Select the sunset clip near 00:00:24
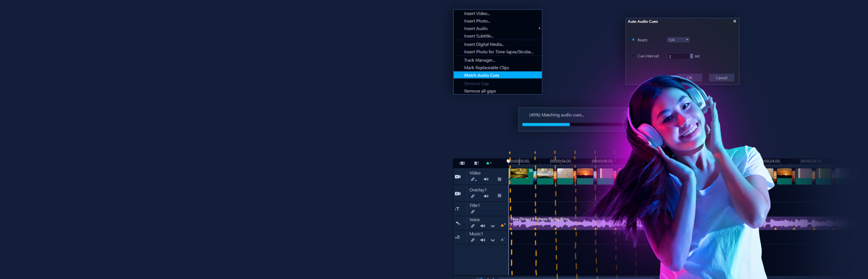This screenshot has width=868, height=279. [784, 177]
